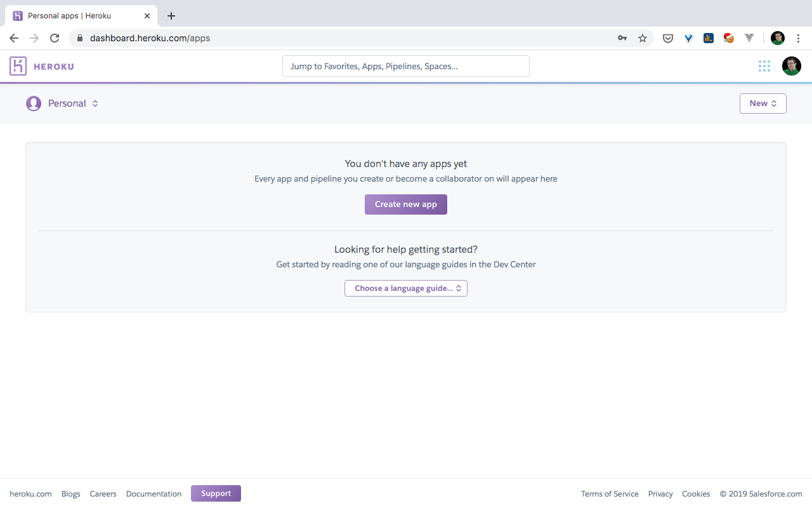The width and height of the screenshot is (812, 508).
Task: Open the Terms of Service link
Action: click(x=610, y=493)
